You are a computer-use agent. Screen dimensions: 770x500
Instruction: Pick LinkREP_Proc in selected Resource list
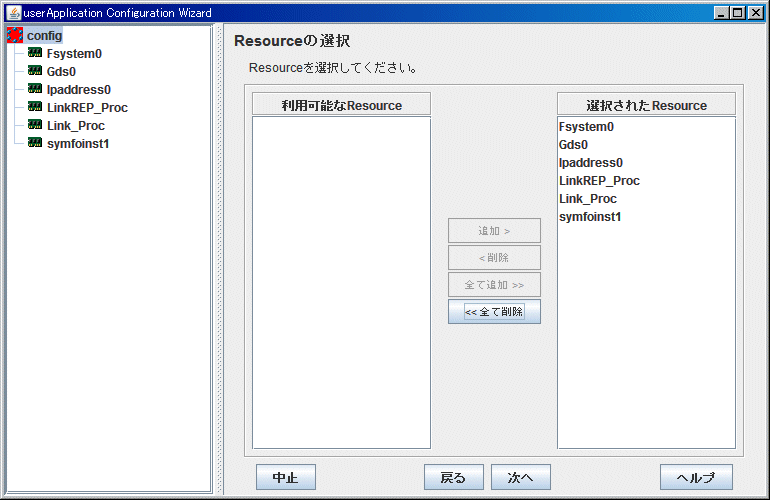point(646,181)
